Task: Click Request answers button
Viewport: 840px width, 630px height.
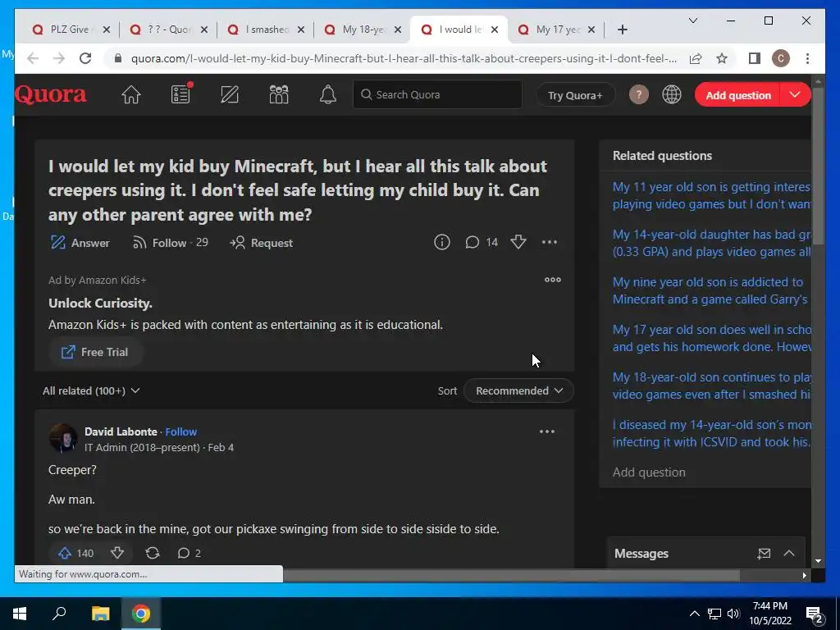Action: 262,243
